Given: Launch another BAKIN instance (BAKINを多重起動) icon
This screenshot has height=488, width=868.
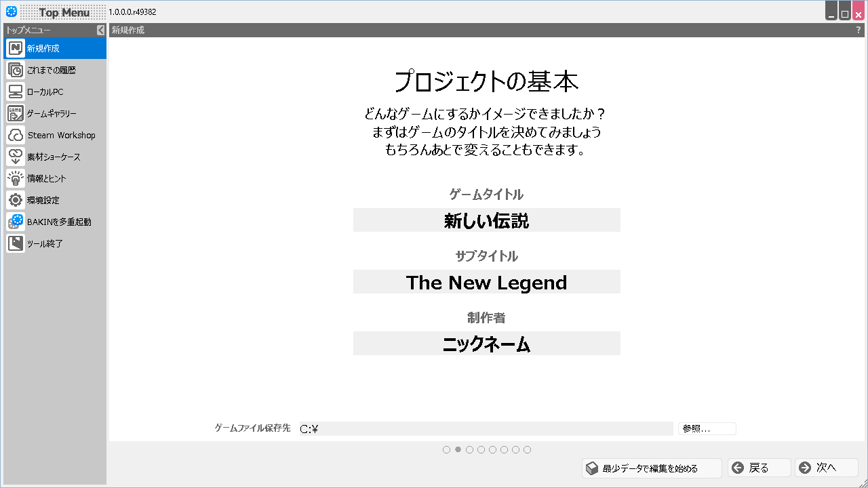Looking at the screenshot, I should pos(16,222).
